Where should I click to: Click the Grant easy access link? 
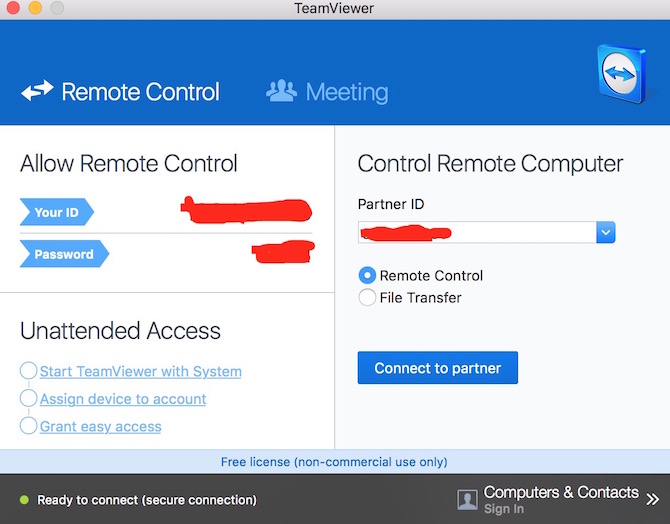pos(100,426)
